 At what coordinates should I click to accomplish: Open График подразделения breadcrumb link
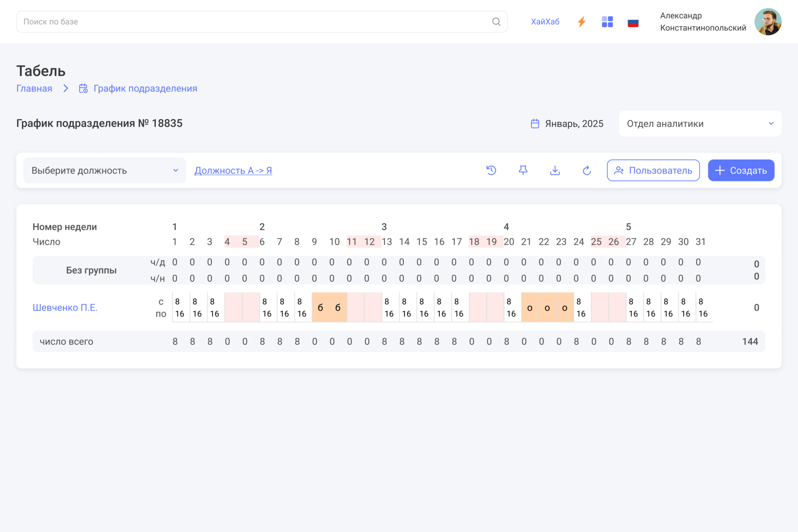pos(145,89)
